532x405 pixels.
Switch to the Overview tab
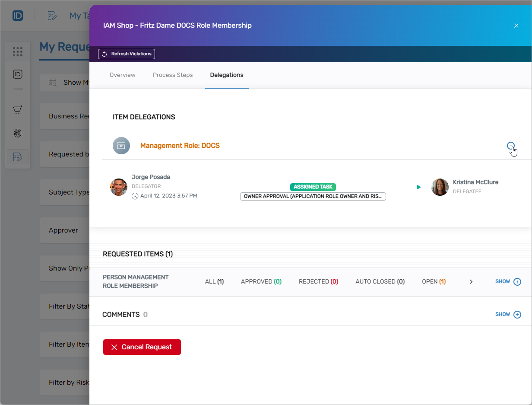tap(123, 75)
